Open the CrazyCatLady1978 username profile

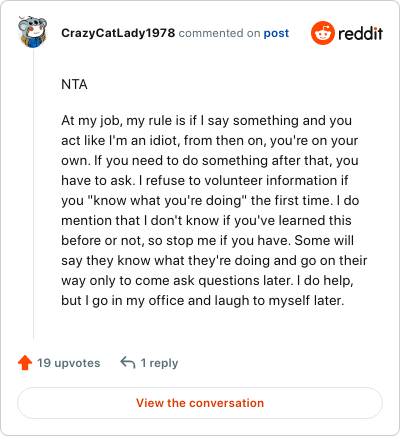coord(118,33)
